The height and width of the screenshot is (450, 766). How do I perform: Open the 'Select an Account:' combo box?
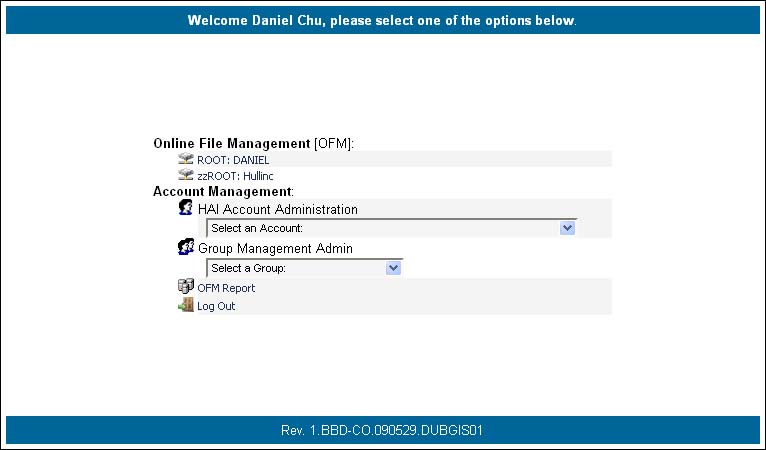(382, 229)
